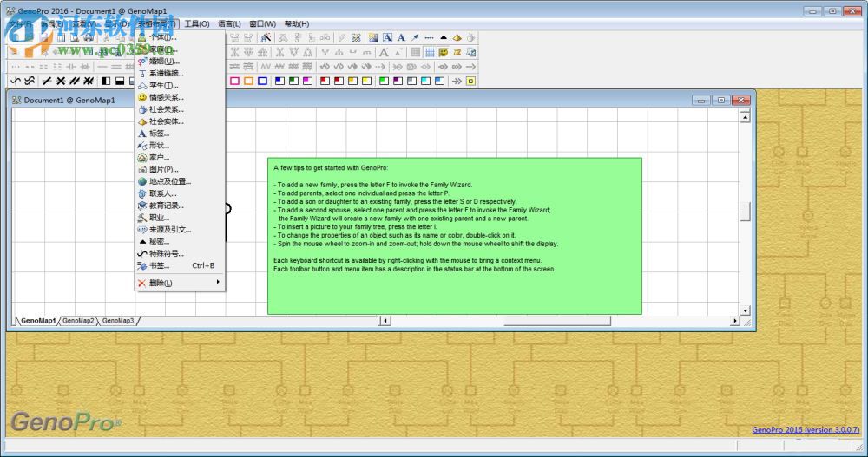Open 教育记录 from the menu
Screen dimensions: 868x457
180,206
